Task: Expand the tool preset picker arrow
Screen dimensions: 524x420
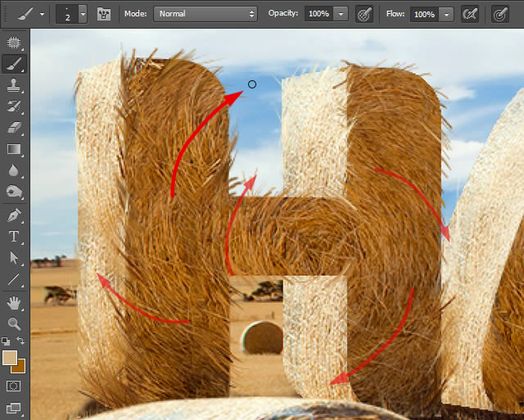Action: (x=42, y=15)
